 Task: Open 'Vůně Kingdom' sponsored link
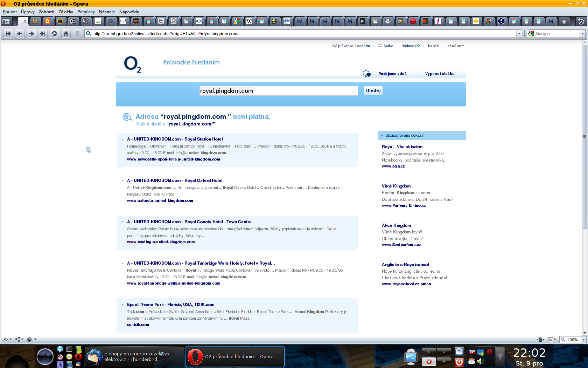click(396, 186)
